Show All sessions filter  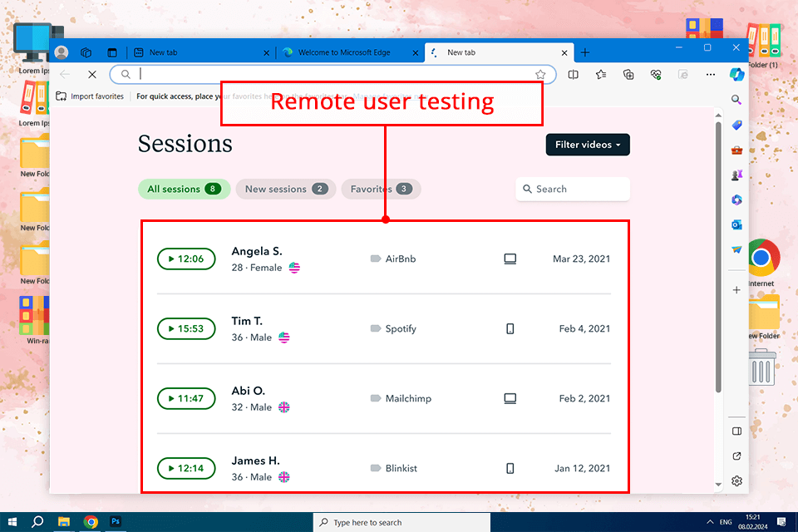click(x=185, y=189)
